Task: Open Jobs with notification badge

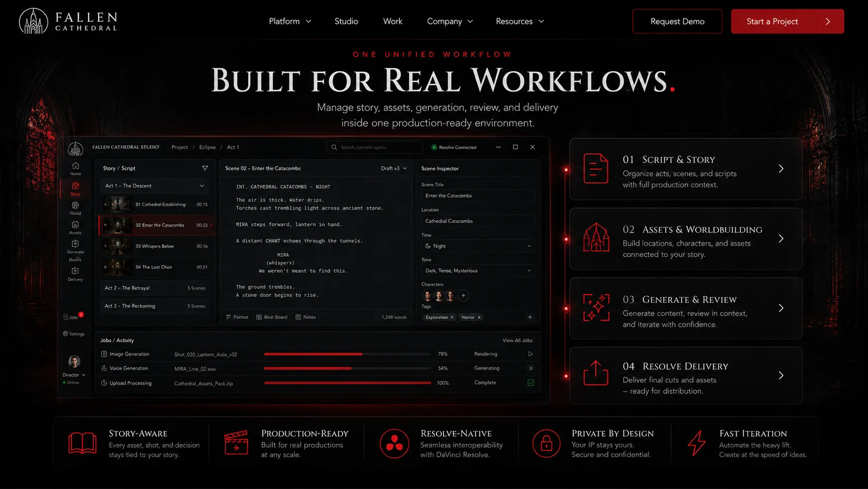Action: (73, 316)
